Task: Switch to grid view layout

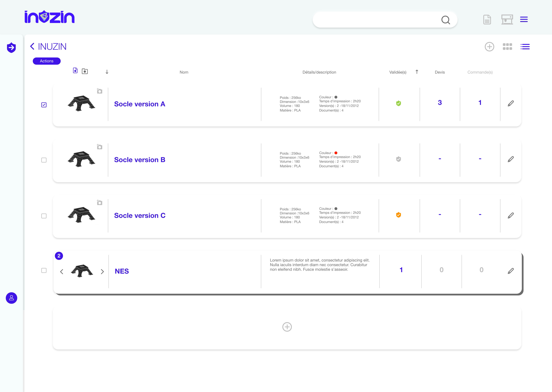Action: [x=507, y=47]
